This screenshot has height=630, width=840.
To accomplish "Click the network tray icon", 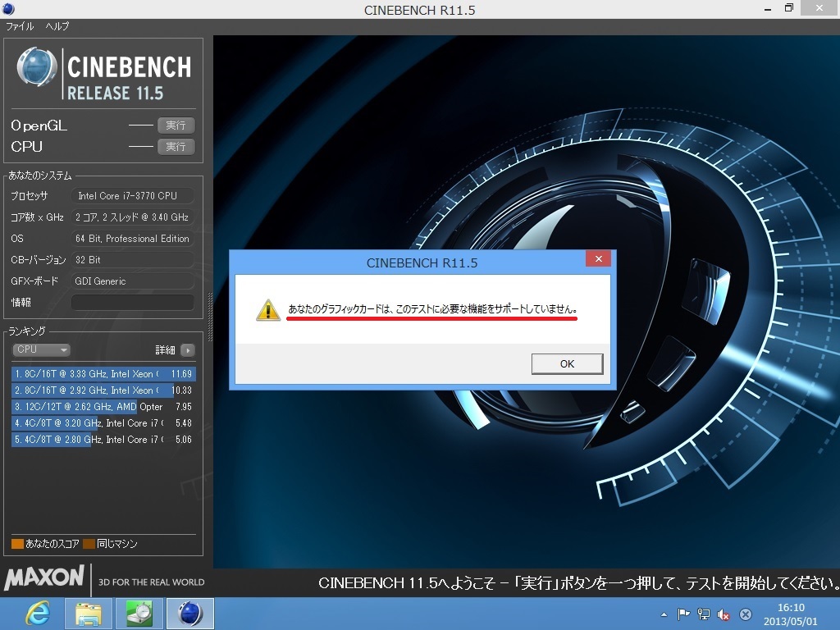I will pos(703,614).
